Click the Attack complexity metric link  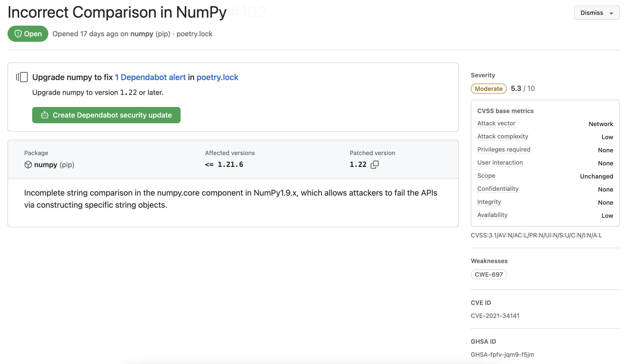(x=503, y=136)
